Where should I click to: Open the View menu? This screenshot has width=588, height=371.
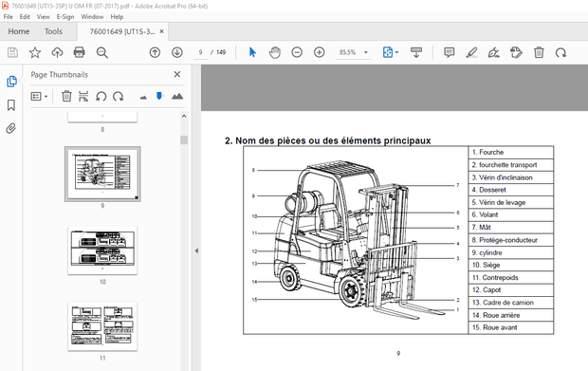[x=43, y=17]
